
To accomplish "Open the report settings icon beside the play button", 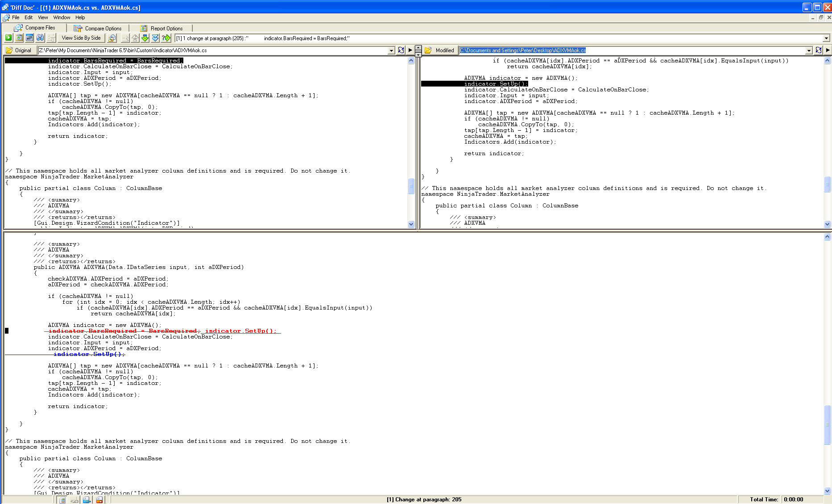I will tap(19, 38).
